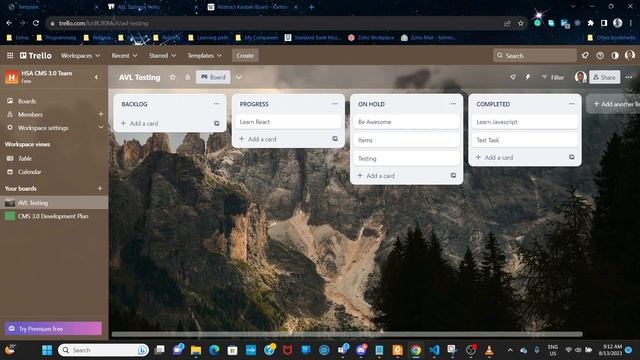Screen dimensions: 640x360
Task: Create COMPLETED card from template icon
Action: tap(572, 157)
